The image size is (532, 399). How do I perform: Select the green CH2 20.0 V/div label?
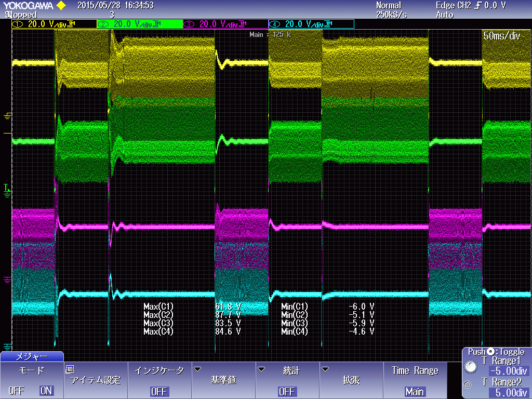[x=140, y=24]
